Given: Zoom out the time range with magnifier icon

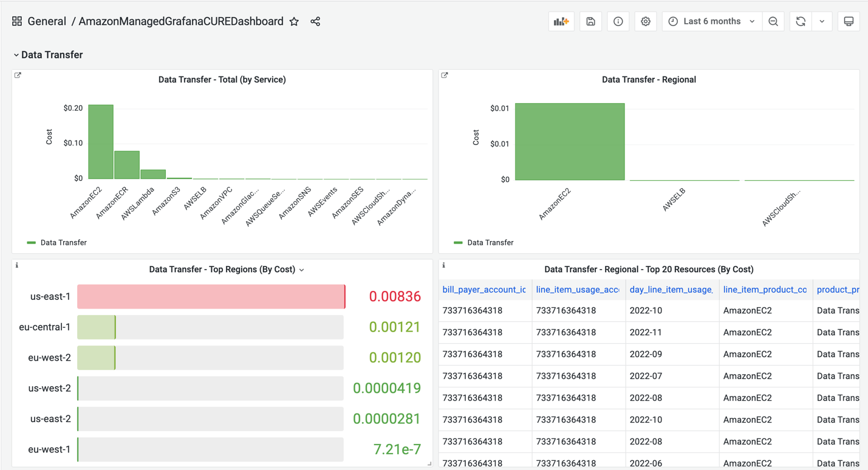Looking at the screenshot, I should coord(773,21).
